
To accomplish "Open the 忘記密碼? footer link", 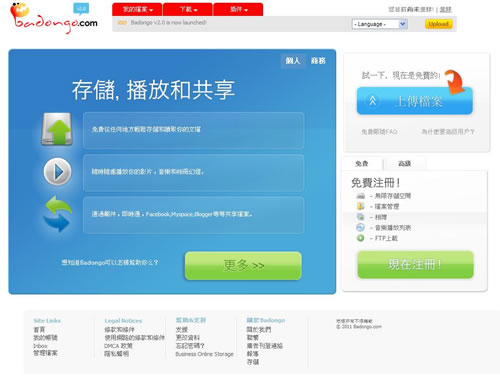I will point(190,346).
